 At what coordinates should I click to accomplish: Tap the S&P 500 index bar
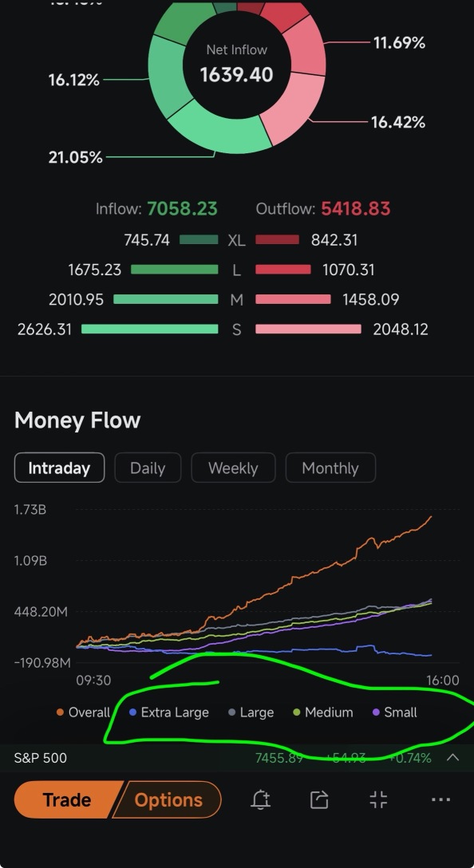tap(237, 758)
